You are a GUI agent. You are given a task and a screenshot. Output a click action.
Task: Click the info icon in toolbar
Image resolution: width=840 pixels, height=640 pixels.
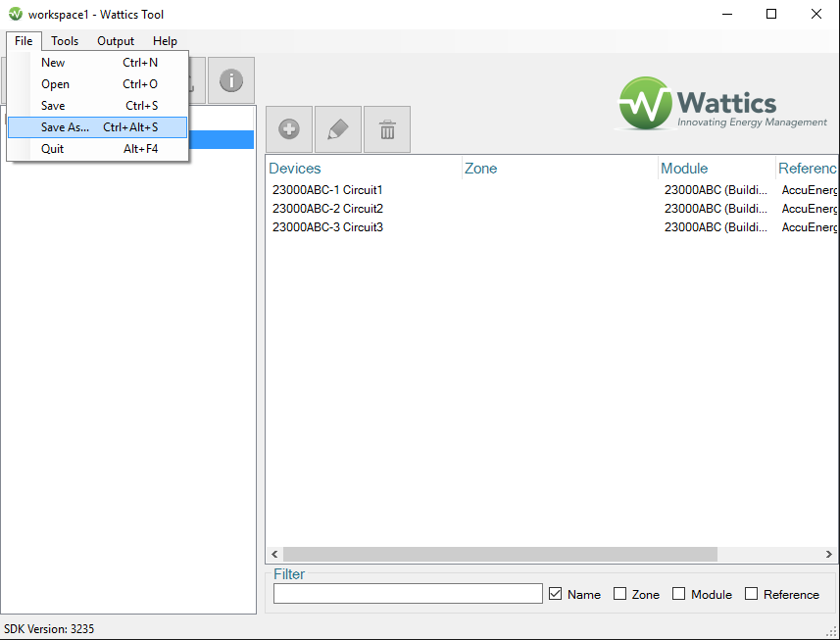231,80
